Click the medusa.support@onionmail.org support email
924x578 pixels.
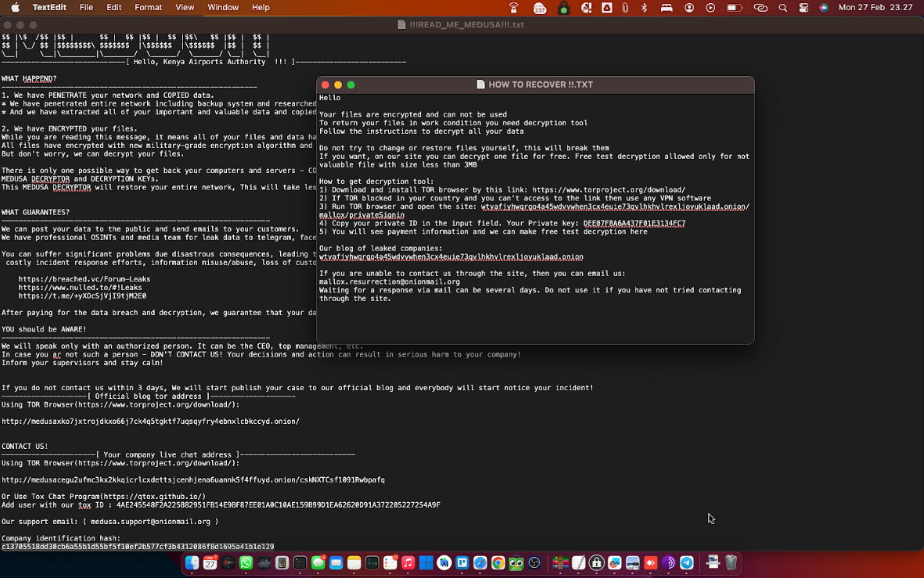coord(150,522)
